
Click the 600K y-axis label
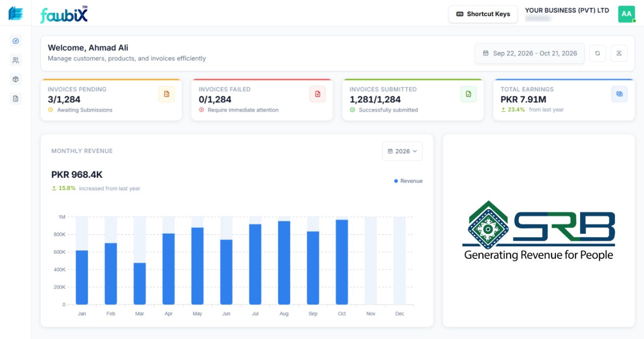[59, 252]
